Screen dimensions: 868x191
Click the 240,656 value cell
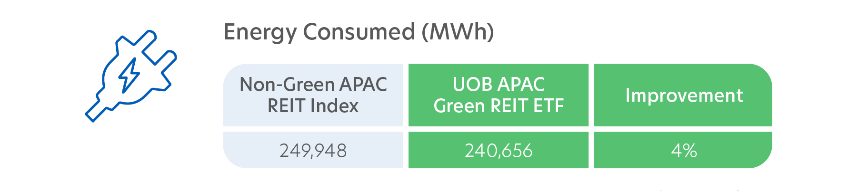[499, 150]
